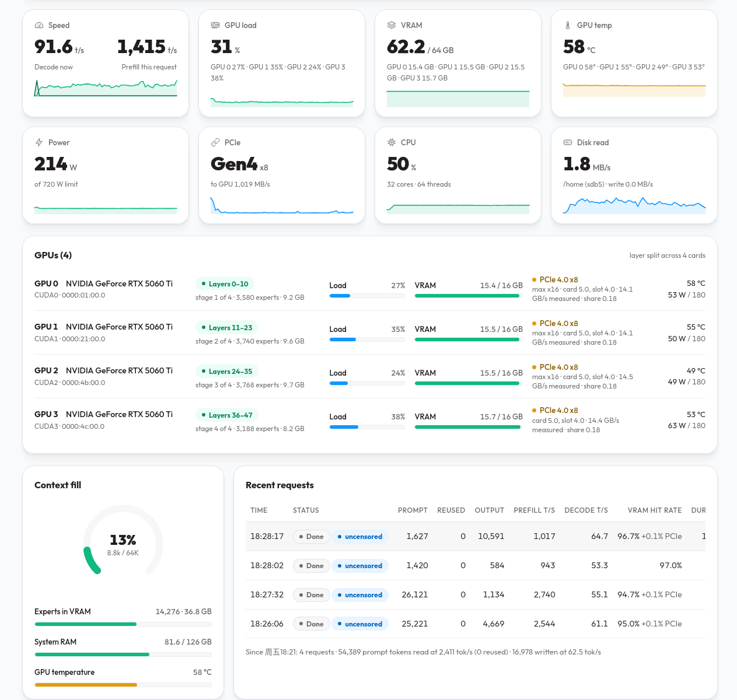Click the "Since 周五18:21" summary line
This screenshot has height=700, width=737.
[423, 652]
